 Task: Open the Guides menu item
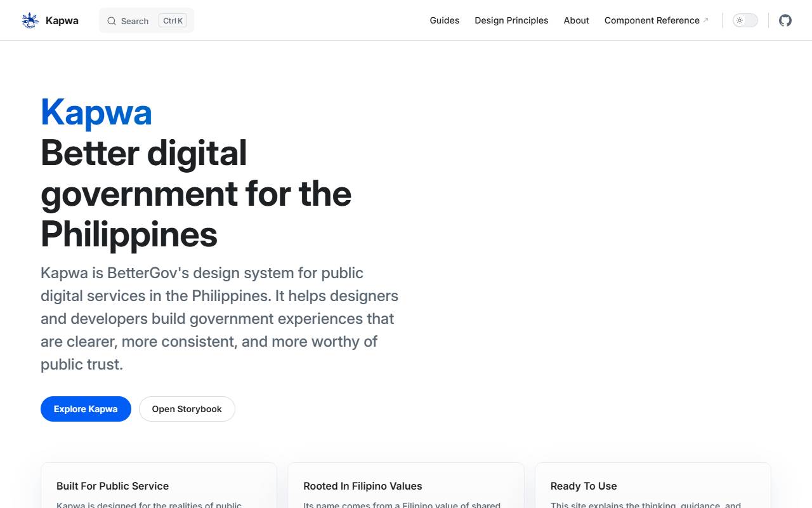[x=444, y=20]
